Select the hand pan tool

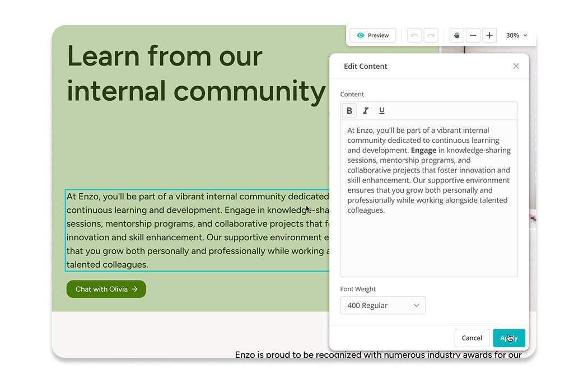coord(457,35)
